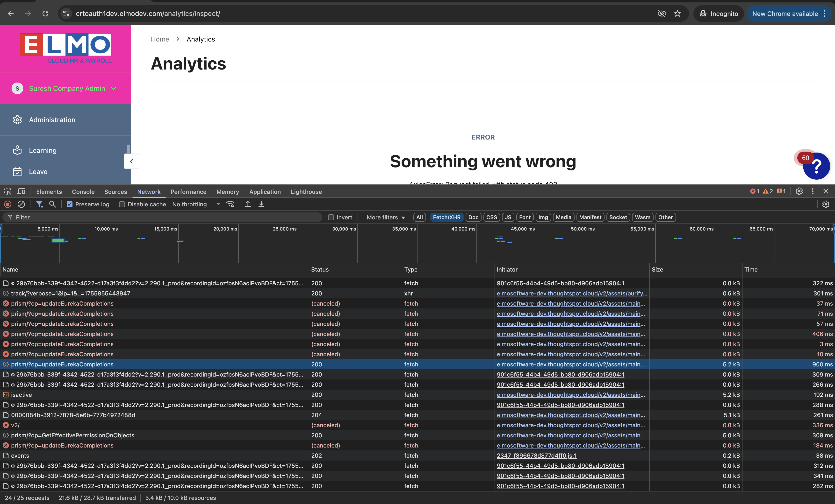Open network search magnifier icon
This screenshot has width=835, height=504.
52,204
